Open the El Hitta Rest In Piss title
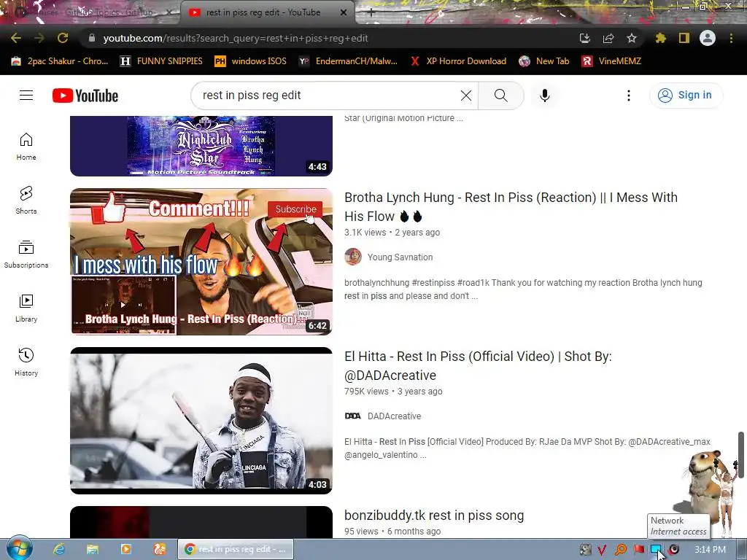Screen dimensions: 747x560 coord(478,366)
